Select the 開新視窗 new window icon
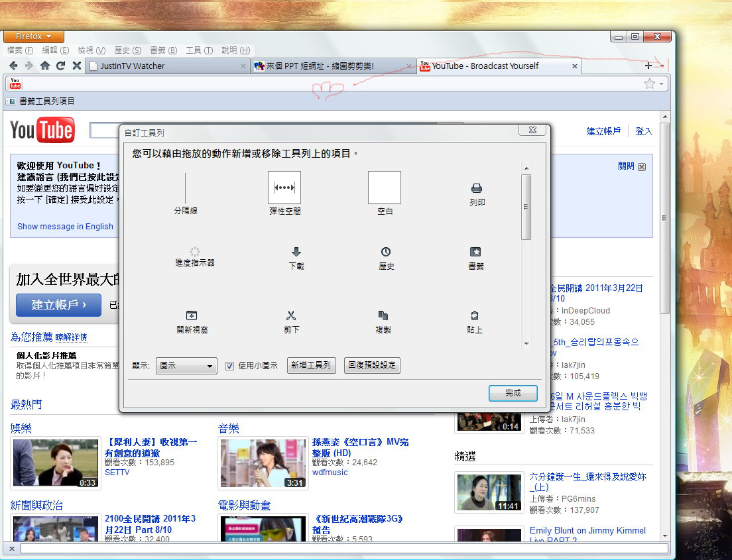This screenshot has height=560, width=732. click(192, 315)
